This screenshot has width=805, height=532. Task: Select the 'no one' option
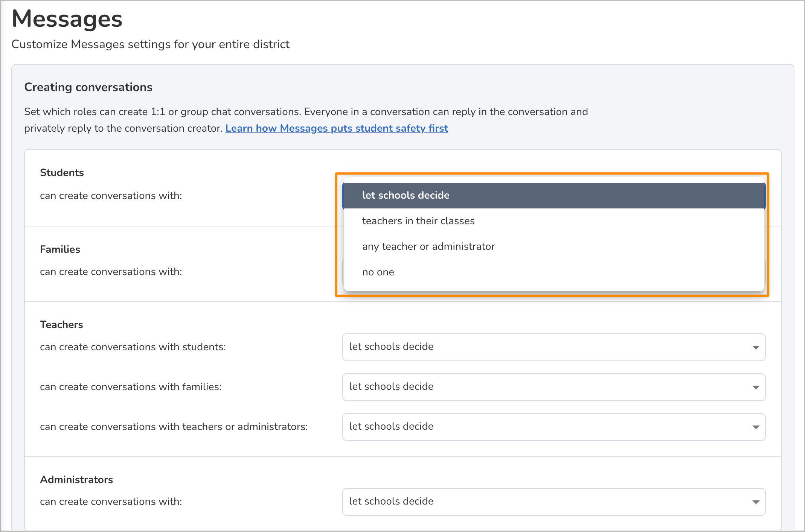click(x=378, y=272)
